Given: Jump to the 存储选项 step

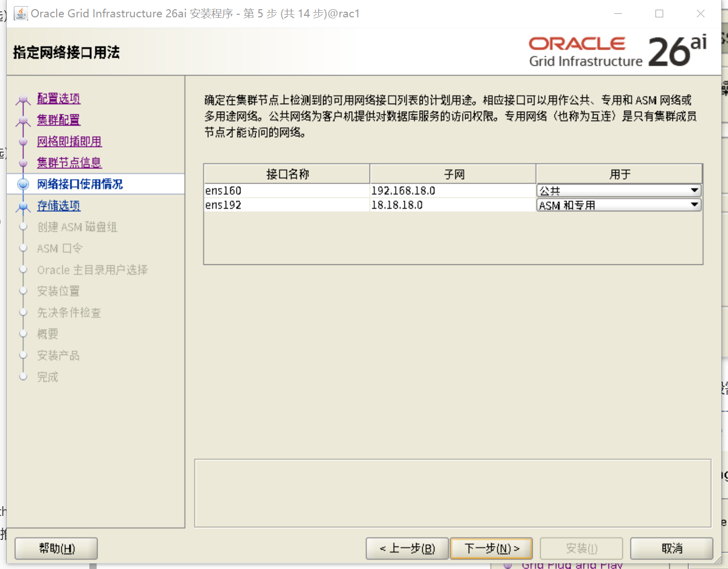Looking at the screenshot, I should [59, 206].
